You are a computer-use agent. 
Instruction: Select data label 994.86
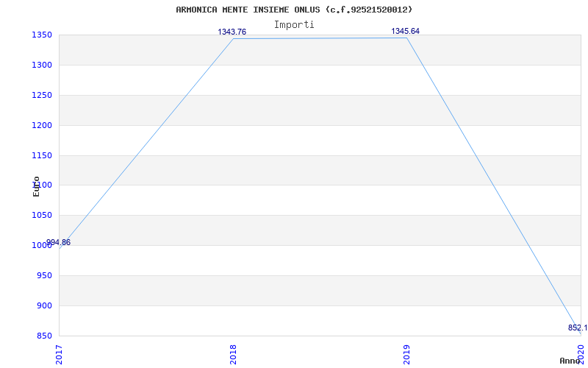[58, 242]
